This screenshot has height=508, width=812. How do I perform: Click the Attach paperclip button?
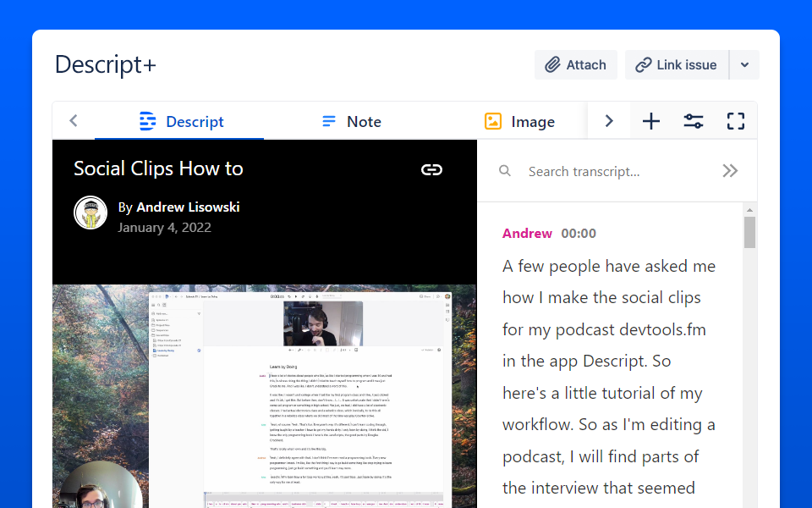coord(575,65)
